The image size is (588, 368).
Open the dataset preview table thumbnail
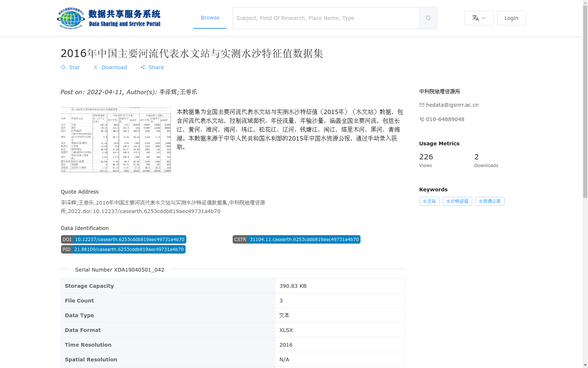(x=116, y=140)
